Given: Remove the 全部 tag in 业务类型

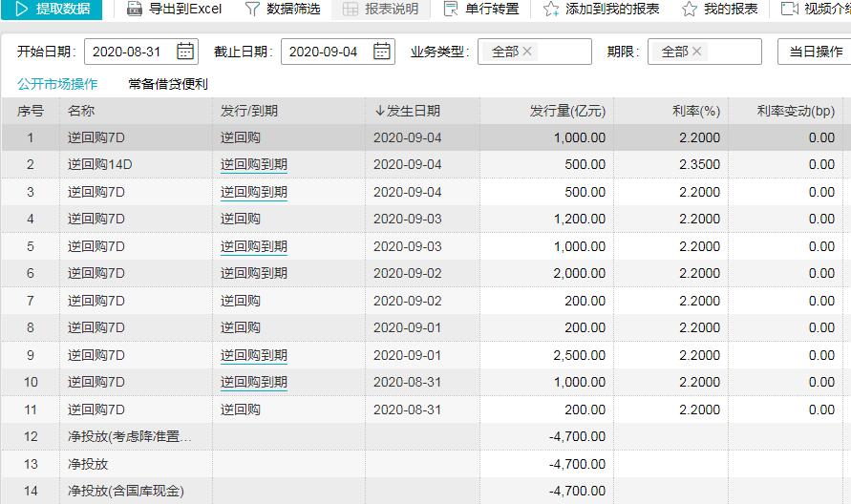Looking at the screenshot, I should coord(527,52).
